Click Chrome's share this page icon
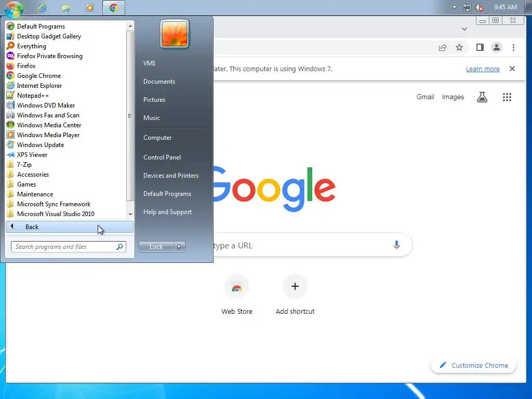This screenshot has height=399, width=532. click(x=443, y=47)
